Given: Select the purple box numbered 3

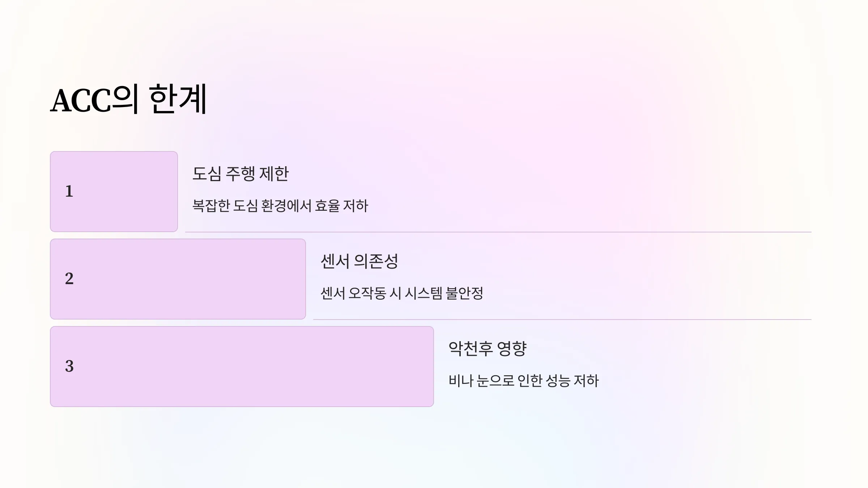Looking at the screenshot, I should [x=242, y=367].
